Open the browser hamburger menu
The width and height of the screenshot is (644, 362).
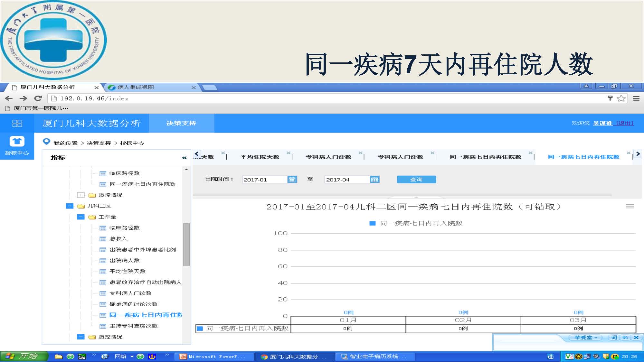(x=636, y=98)
